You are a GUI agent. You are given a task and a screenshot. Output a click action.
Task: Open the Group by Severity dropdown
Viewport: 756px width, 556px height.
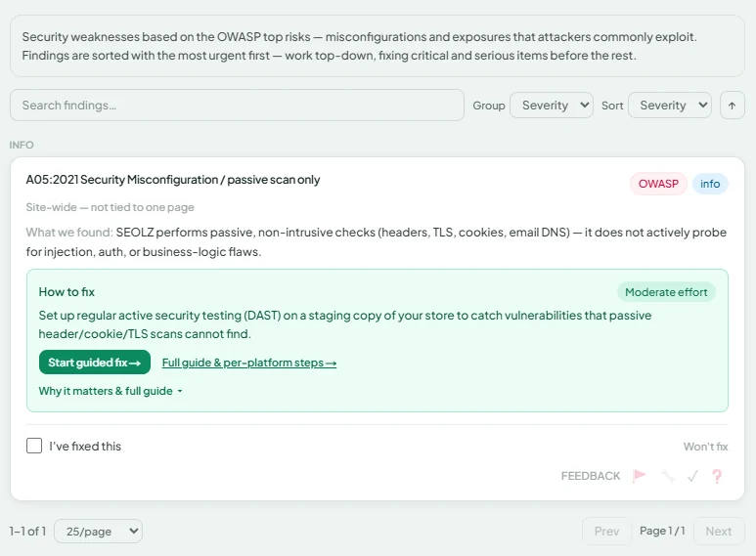click(x=552, y=105)
